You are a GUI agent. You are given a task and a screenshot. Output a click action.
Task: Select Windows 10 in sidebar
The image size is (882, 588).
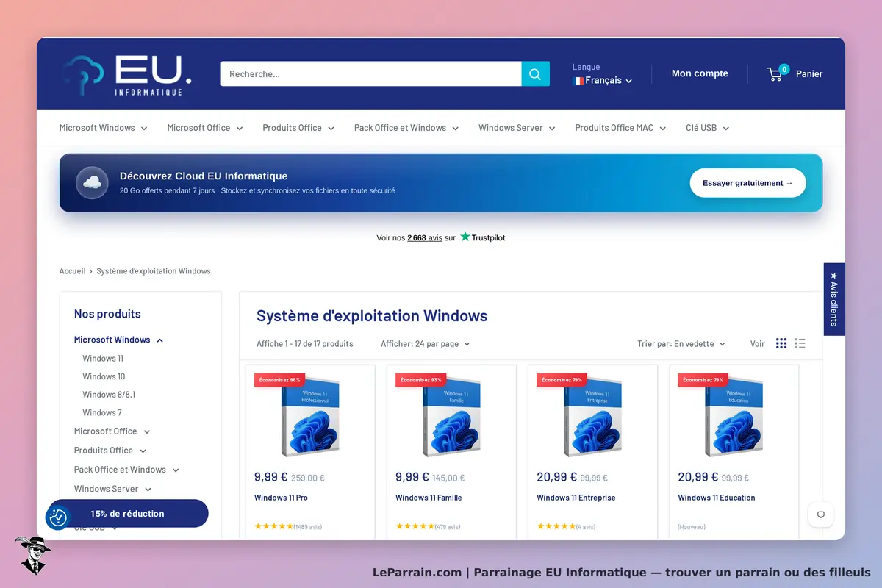(x=104, y=376)
